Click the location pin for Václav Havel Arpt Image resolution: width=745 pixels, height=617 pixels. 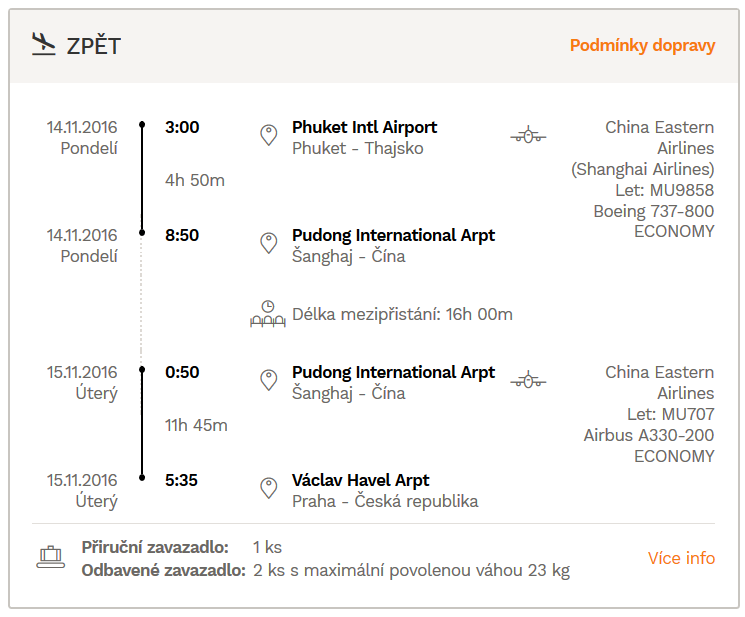[269, 488]
